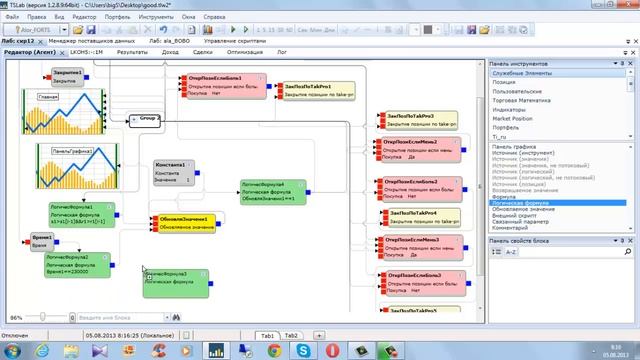Image resolution: width=640 pixels, height=360 pixels.
Task: Pick the gray color square in the toolbar
Action: click(x=427, y=30)
